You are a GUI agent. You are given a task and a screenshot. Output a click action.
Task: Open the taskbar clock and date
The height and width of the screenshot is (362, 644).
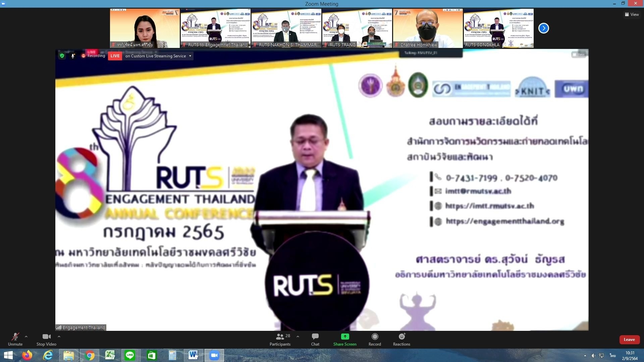click(x=630, y=356)
